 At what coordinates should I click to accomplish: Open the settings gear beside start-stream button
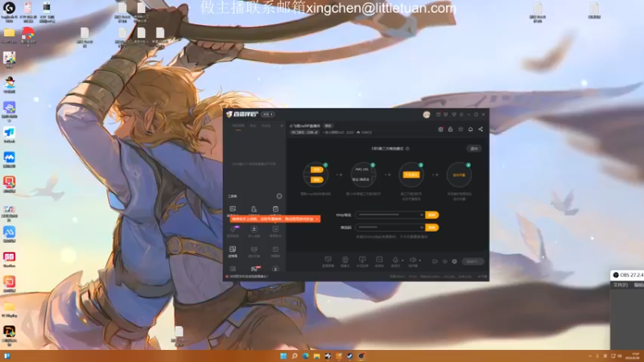click(x=454, y=261)
